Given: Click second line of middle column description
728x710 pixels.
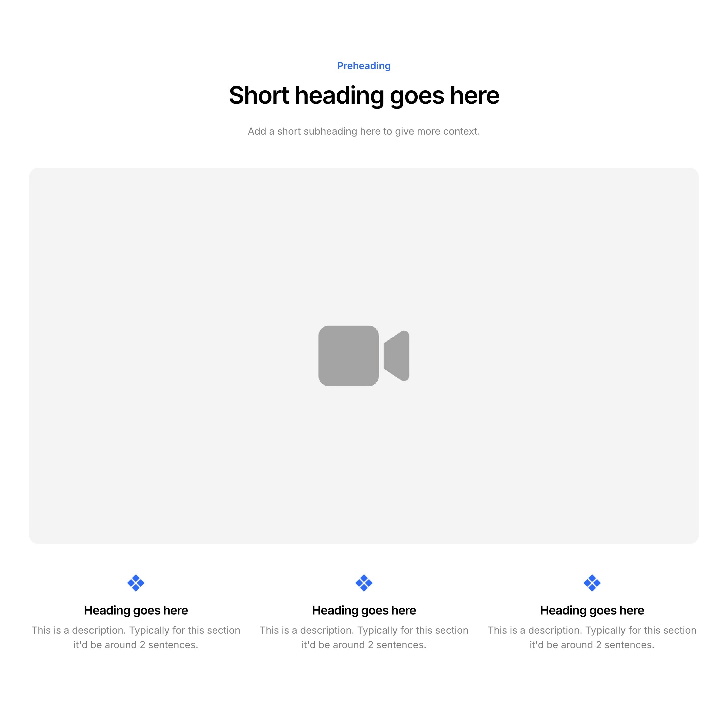Looking at the screenshot, I should 364,645.
